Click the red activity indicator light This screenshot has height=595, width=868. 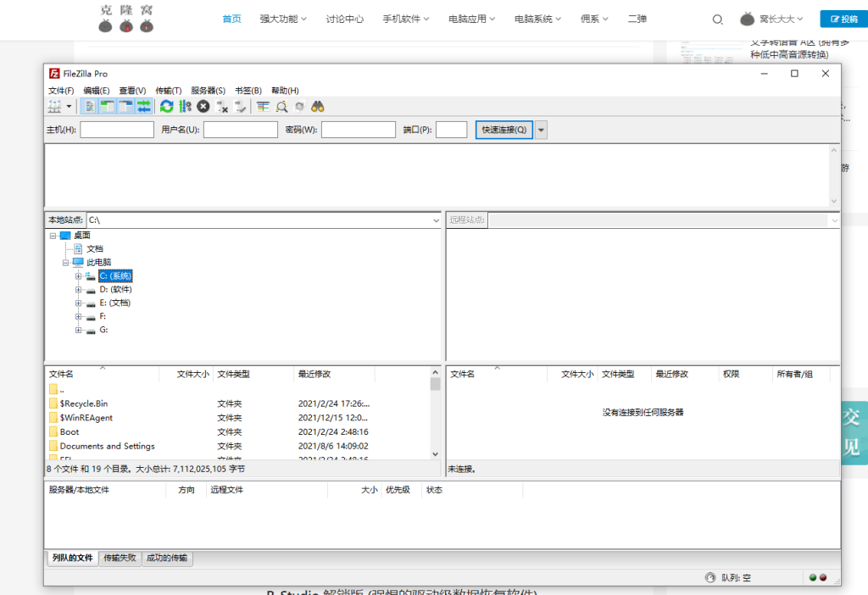click(x=823, y=578)
